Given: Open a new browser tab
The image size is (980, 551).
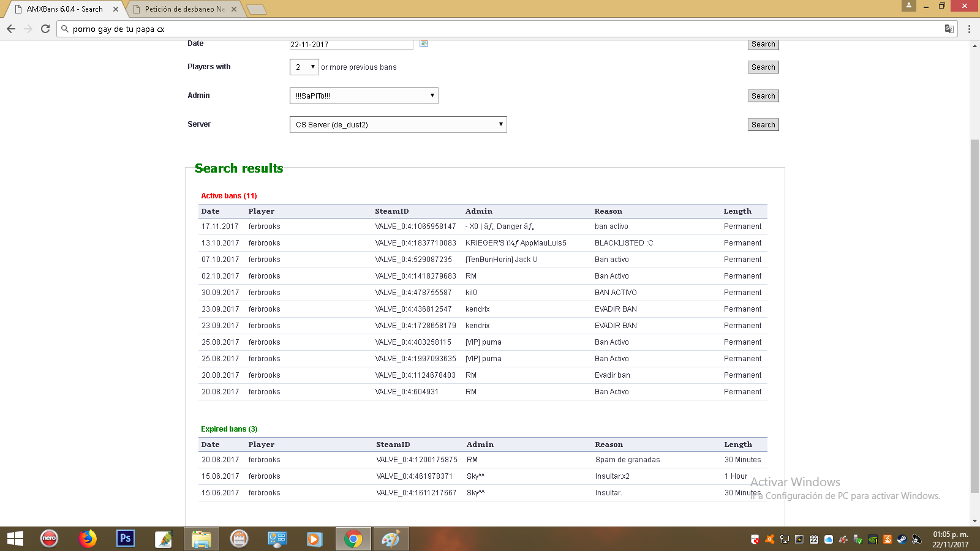Looking at the screenshot, I should tap(257, 9).
